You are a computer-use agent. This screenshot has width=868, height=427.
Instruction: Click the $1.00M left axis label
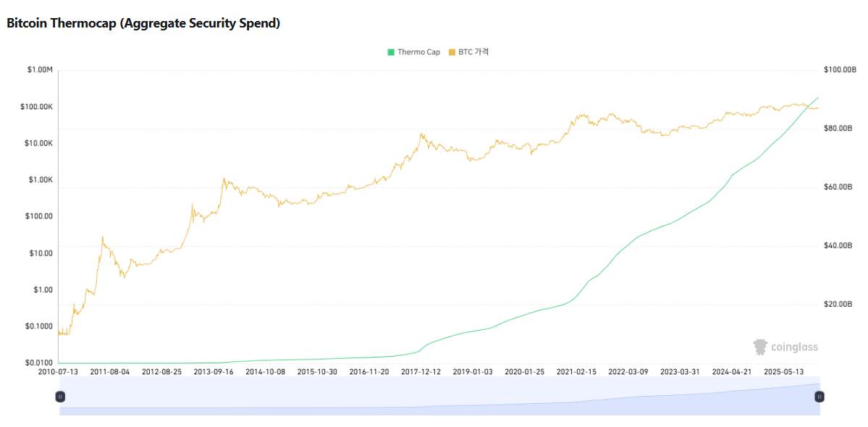(39, 70)
